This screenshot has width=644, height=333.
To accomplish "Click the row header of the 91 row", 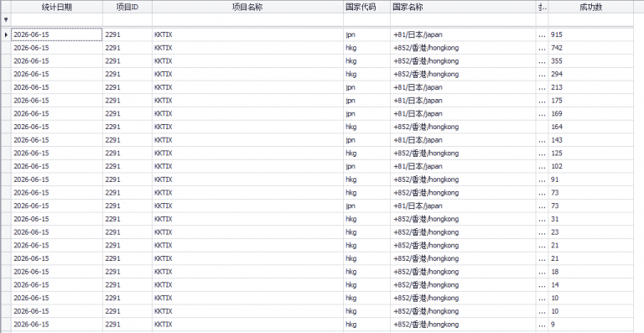I will (x=6, y=180).
